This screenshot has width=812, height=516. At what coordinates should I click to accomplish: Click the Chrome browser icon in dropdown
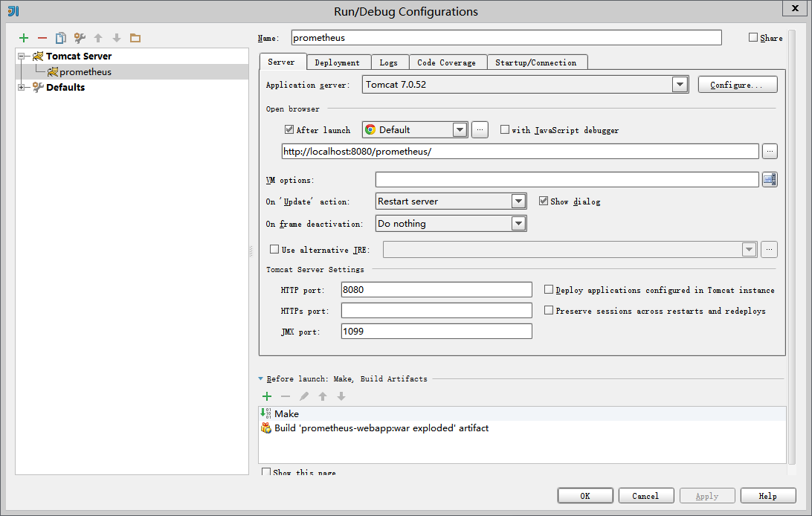[370, 129]
